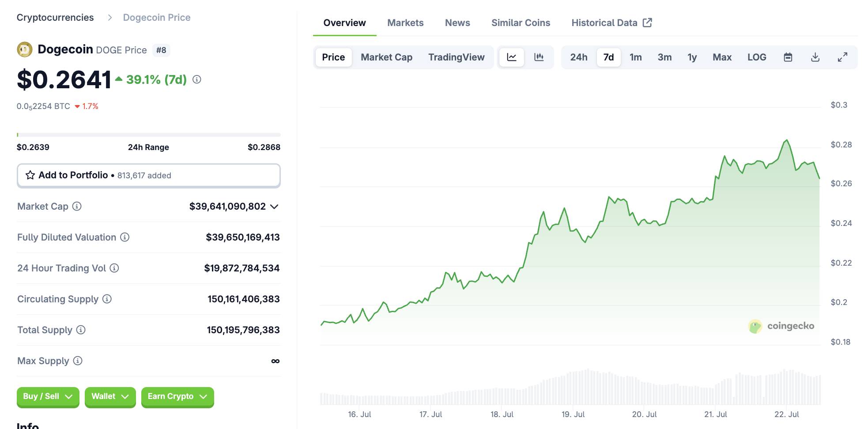Click the $0.2641 price value
The width and height of the screenshot is (868, 429).
[64, 80]
